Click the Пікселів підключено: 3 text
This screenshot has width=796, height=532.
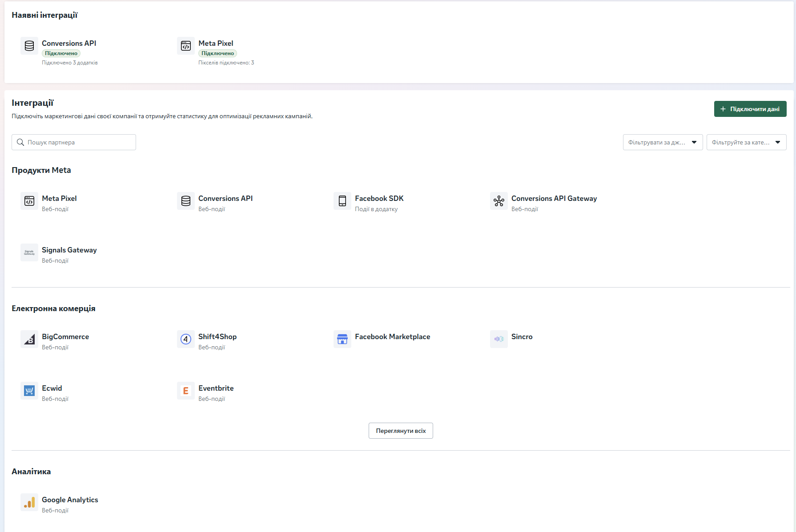coord(226,63)
